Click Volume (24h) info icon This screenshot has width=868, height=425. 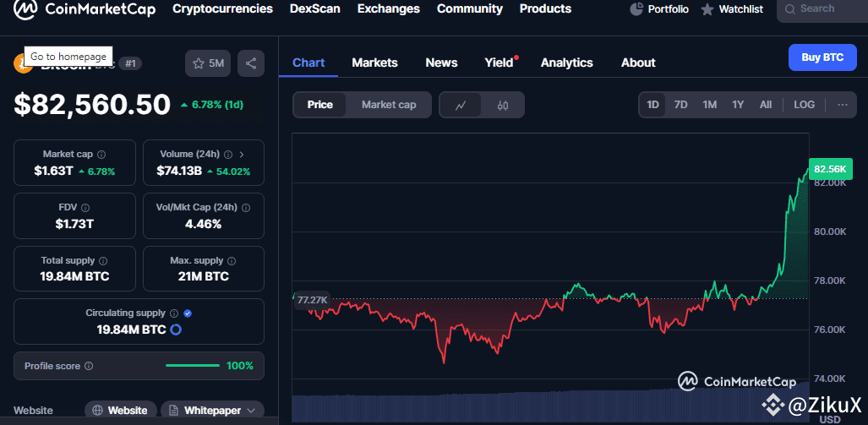(228, 155)
